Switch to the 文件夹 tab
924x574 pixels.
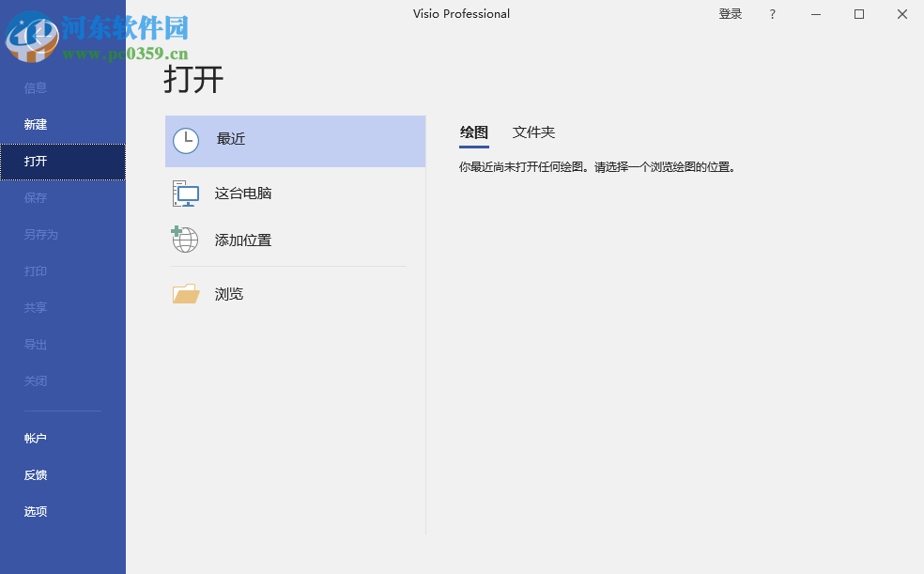click(532, 132)
